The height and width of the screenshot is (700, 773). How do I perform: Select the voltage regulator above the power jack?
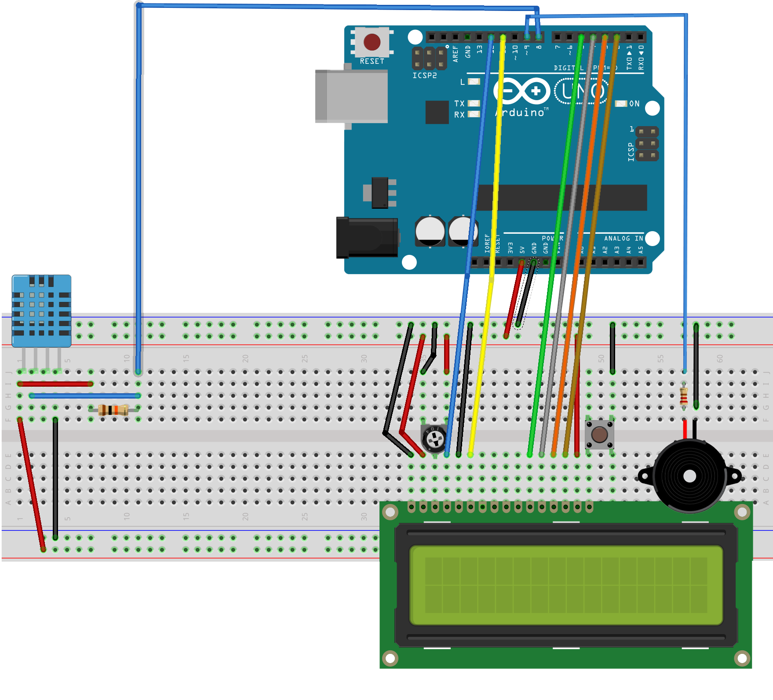click(380, 193)
